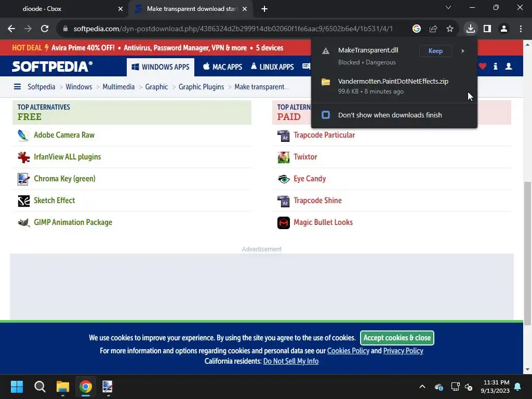This screenshot has height=399, width=532.
Task: Reload the current page
Action: tap(45, 29)
